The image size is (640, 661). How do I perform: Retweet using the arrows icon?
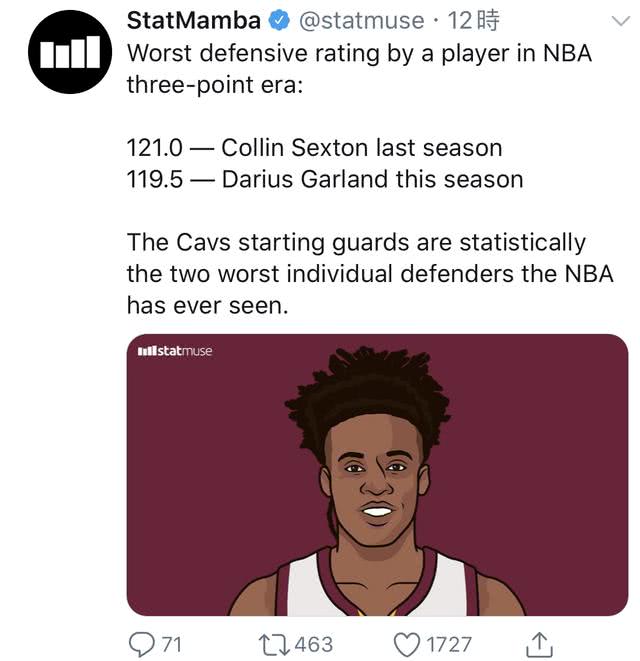tap(274, 645)
